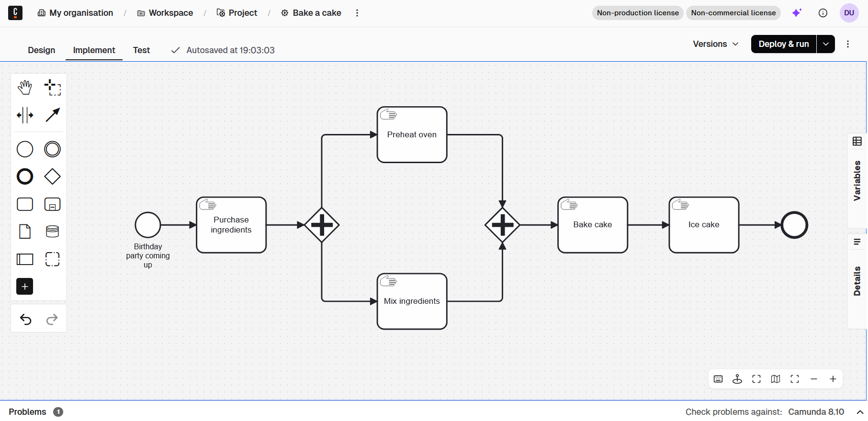The height and width of the screenshot is (421, 868).
Task: Open the Deploy & run arrow dropdown
Action: (826, 44)
